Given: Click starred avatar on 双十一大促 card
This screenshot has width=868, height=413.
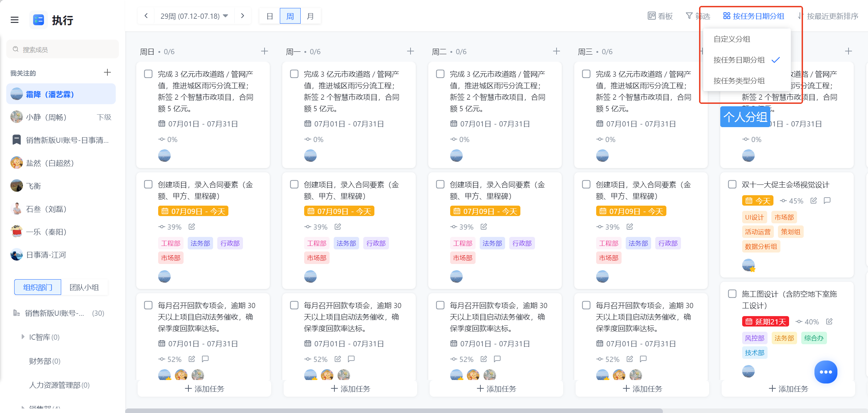Looking at the screenshot, I should (748, 265).
